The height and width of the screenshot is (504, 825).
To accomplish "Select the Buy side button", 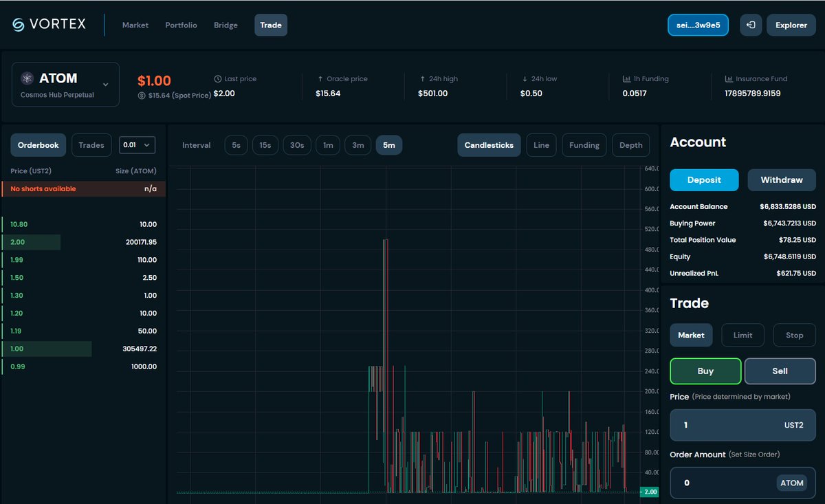I will pos(705,371).
